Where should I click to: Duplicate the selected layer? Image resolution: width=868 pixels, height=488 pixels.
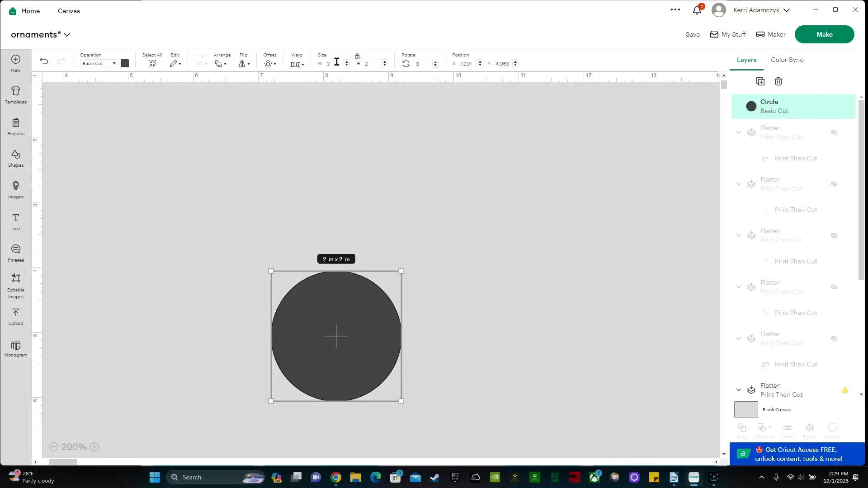[x=760, y=81]
